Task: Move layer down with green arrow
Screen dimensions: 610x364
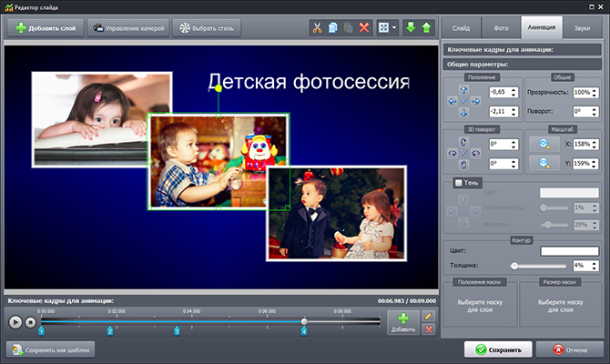Action: coord(409,28)
